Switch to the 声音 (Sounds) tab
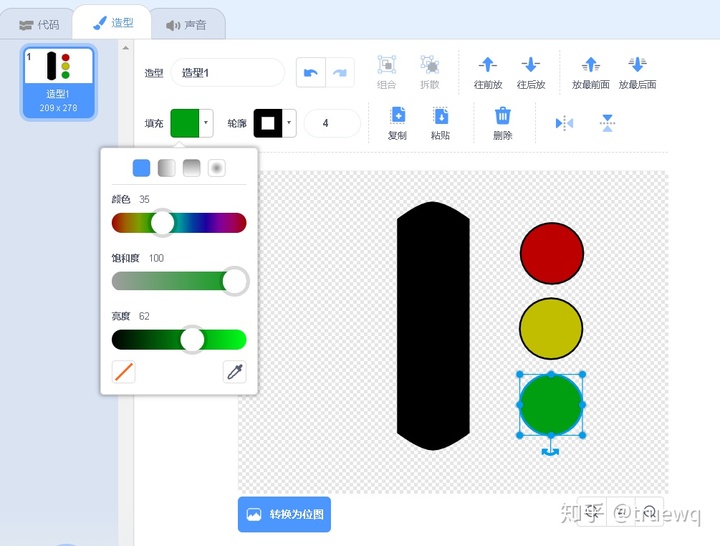The image size is (720, 546). pyautogui.click(x=186, y=25)
